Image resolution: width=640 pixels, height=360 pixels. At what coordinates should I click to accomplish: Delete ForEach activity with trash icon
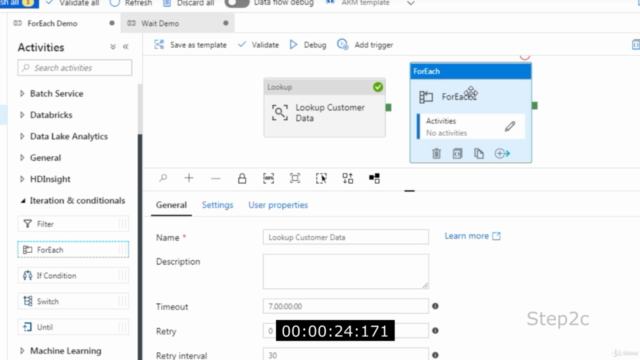pyautogui.click(x=436, y=153)
